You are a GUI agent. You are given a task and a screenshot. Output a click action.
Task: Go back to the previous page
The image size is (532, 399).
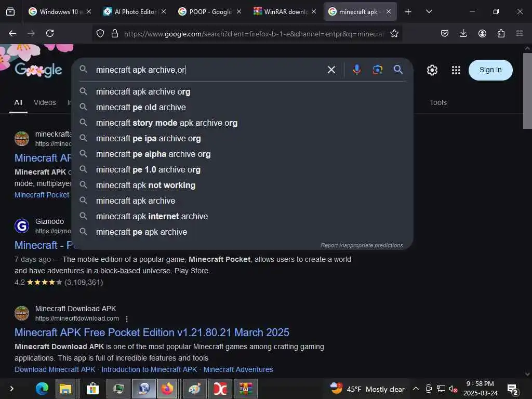click(12, 33)
